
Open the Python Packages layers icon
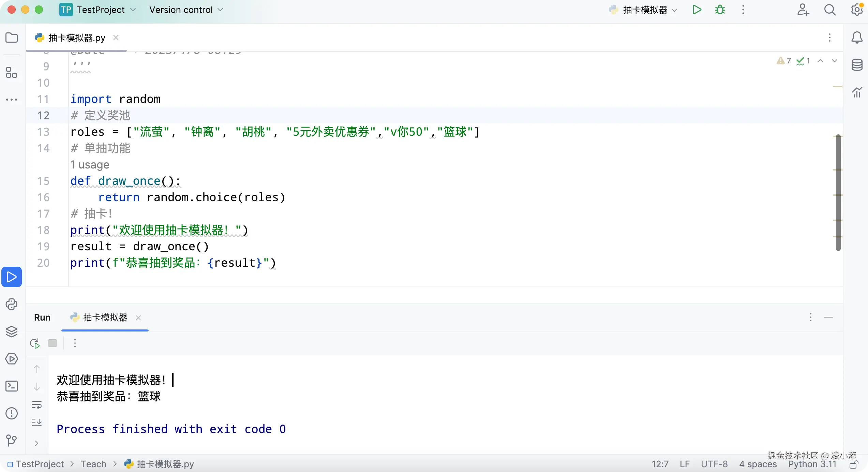tap(12, 331)
